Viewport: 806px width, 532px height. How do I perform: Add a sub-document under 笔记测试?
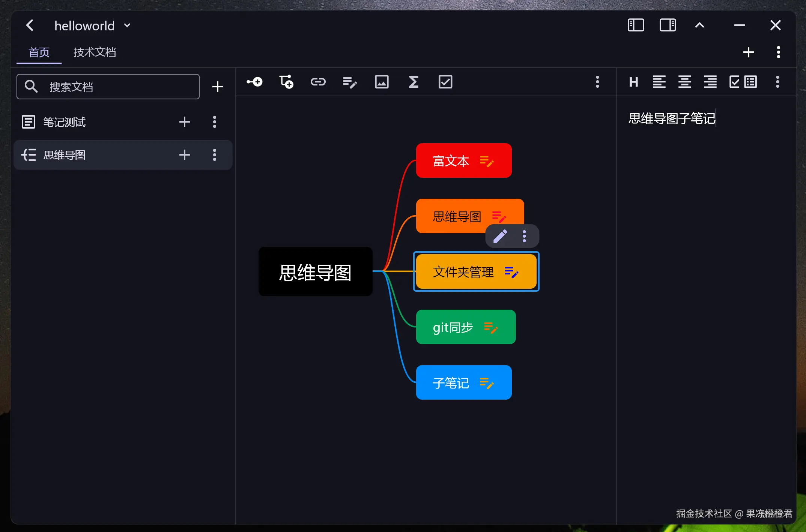click(x=184, y=122)
